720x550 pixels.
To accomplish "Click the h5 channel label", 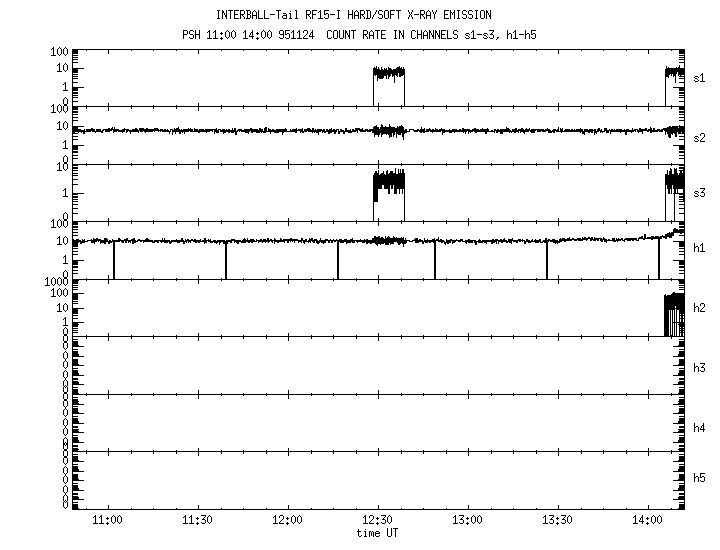I will point(700,480).
